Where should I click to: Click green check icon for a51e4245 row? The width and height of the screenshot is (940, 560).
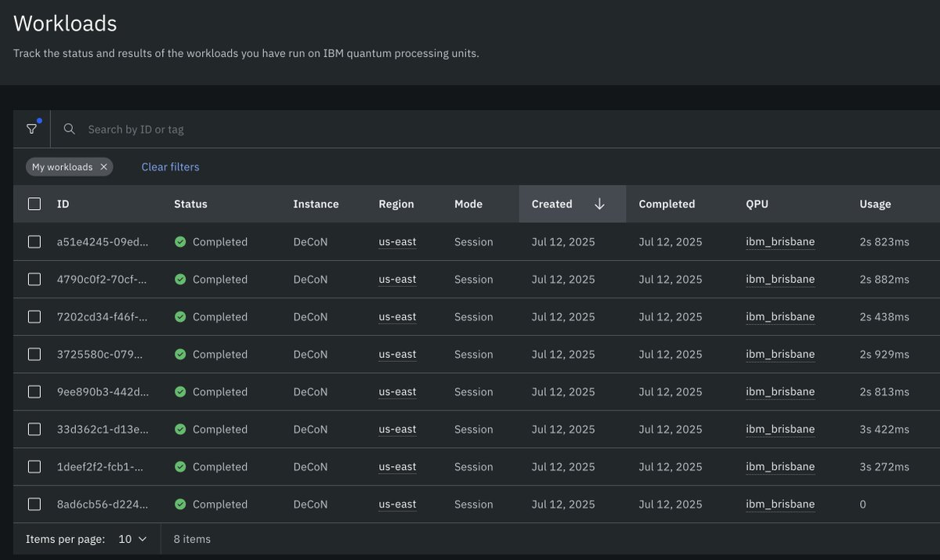180,242
